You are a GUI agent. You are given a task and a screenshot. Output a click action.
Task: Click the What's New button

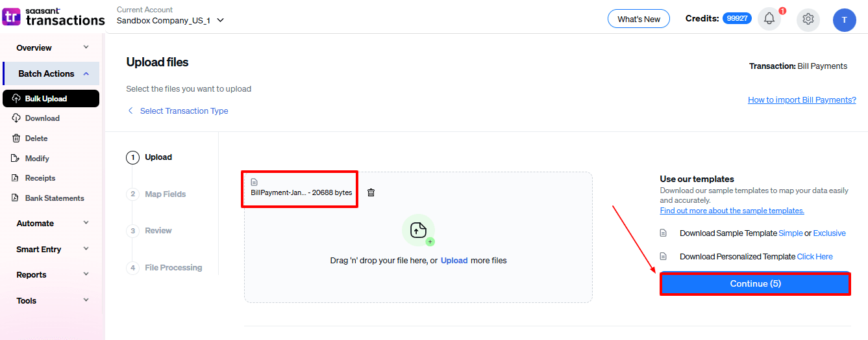pyautogui.click(x=639, y=19)
